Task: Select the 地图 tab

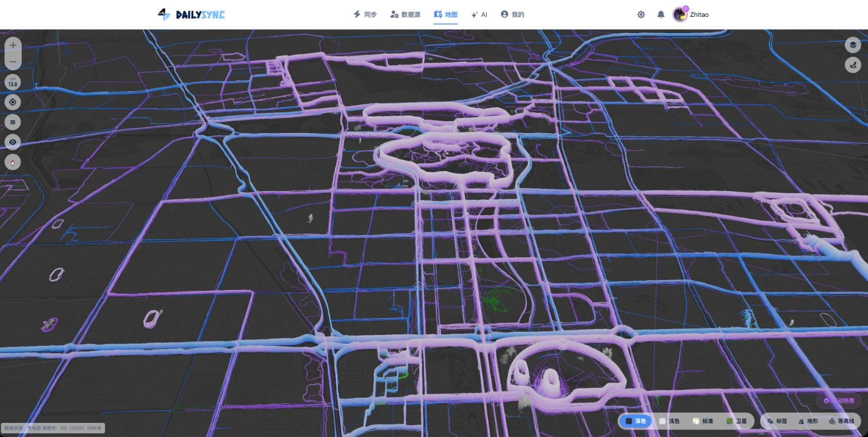Action: 446,15
